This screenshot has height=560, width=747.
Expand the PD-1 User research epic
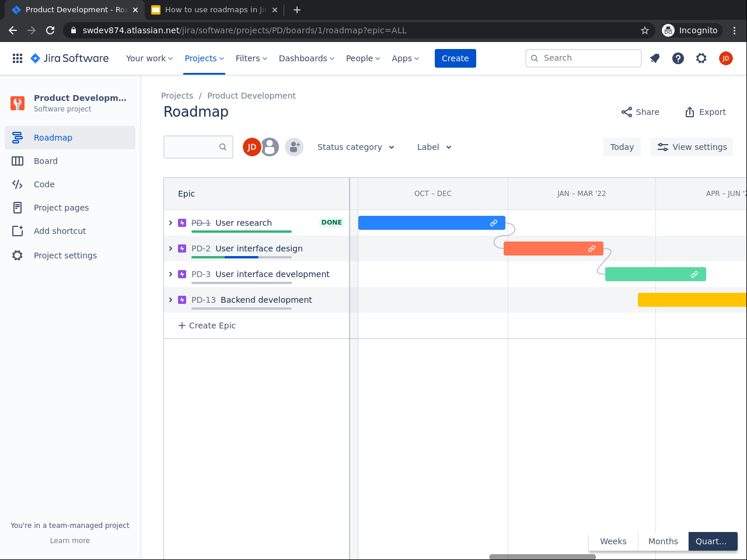pos(170,223)
